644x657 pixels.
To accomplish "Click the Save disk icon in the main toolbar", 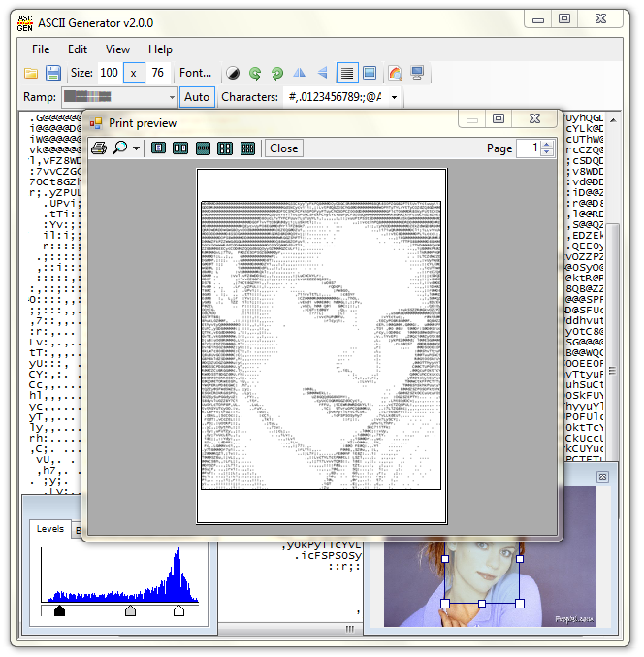I will (53, 73).
